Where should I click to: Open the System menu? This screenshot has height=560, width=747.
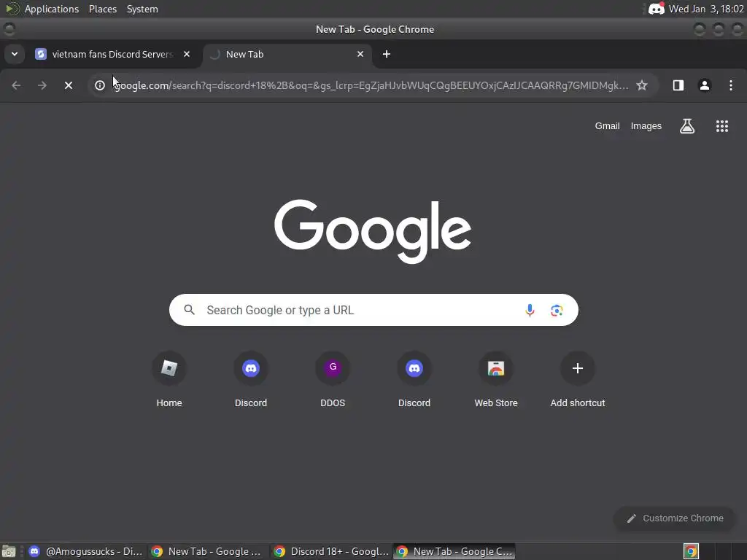point(142,9)
